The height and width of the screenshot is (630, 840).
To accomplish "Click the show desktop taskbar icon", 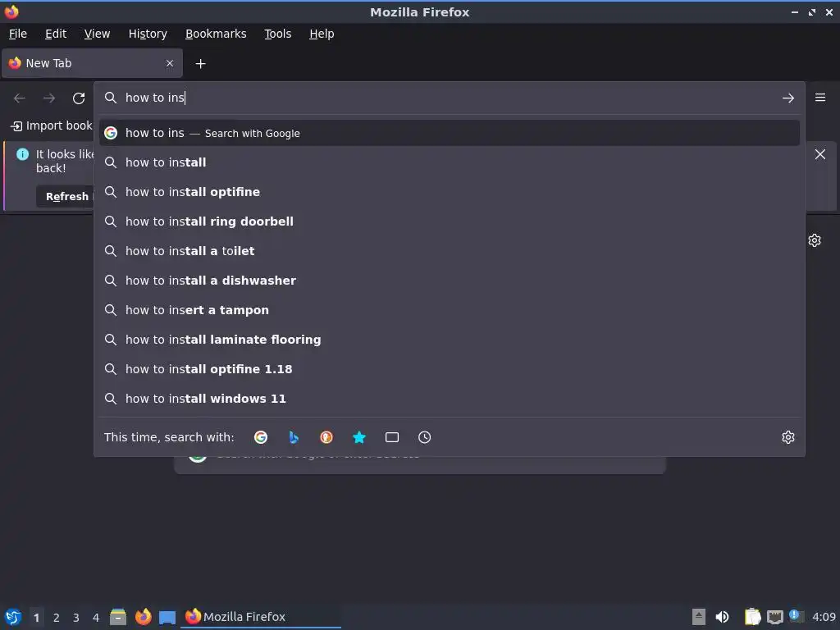I will (167, 617).
